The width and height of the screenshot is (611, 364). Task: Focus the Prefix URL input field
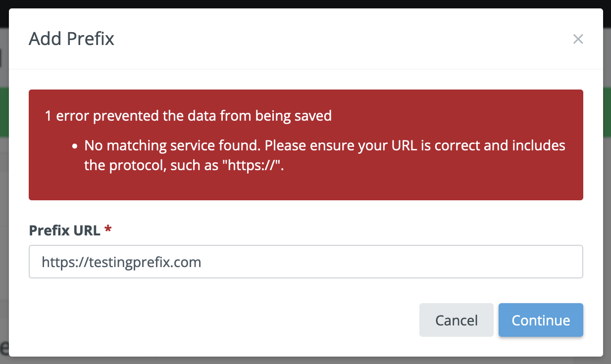(x=305, y=262)
